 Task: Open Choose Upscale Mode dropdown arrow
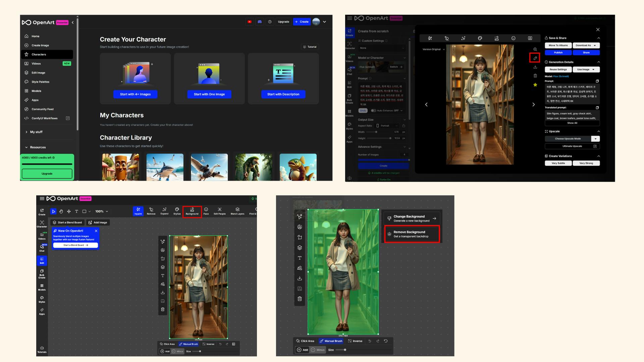595,139
